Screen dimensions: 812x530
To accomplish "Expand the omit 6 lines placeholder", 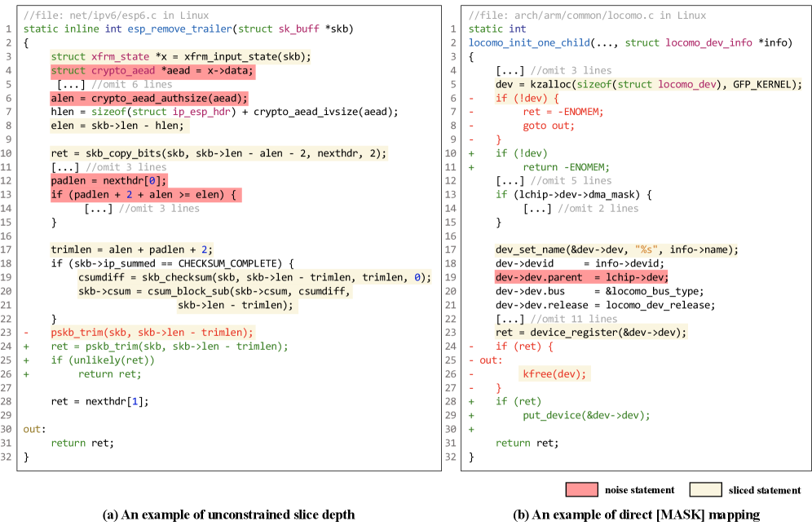I will coord(114,84).
